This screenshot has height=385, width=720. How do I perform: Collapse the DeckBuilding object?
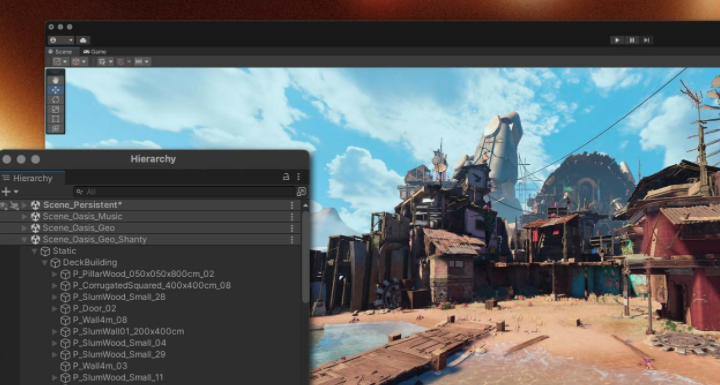pyautogui.click(x=45, y=263)
